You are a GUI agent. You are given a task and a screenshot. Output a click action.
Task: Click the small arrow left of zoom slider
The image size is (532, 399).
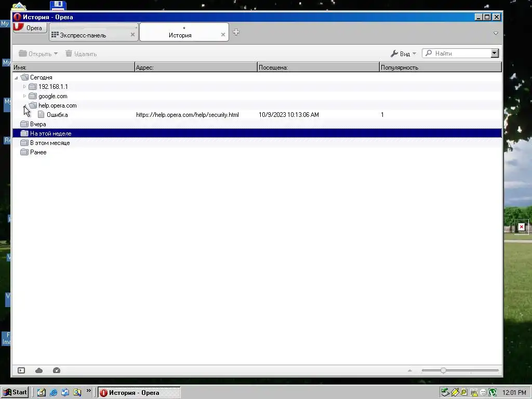(x=410, y=370)
